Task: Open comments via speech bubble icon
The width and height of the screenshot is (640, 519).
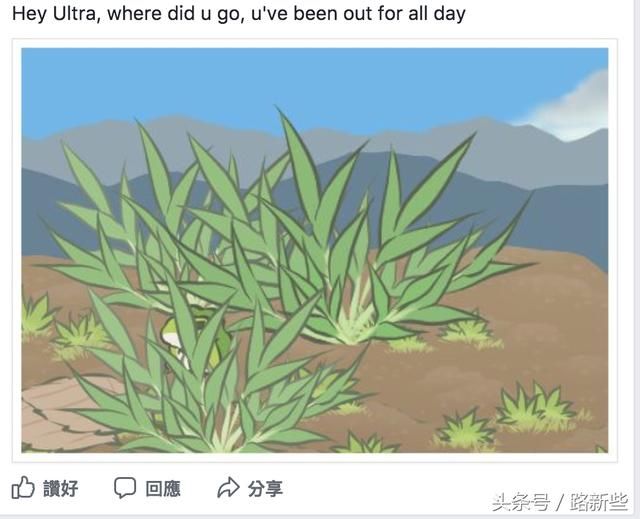Action: (124, 487)
